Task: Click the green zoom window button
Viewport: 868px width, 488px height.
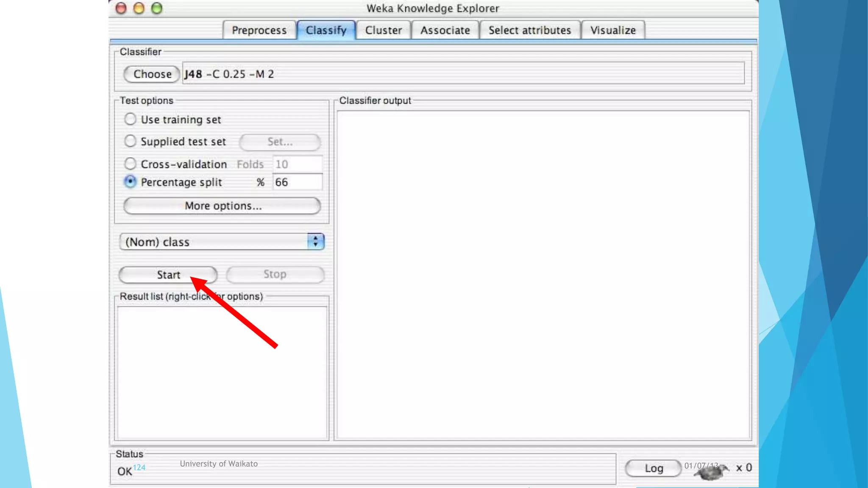Action: (x=157, y=8)
